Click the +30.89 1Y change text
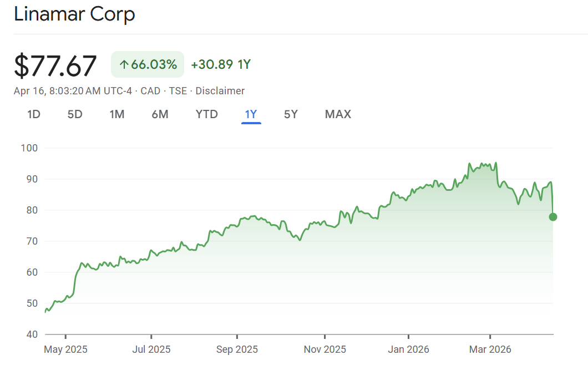This screenshot has height=365, width=588. pyautogui.click(x=220, y=65)
